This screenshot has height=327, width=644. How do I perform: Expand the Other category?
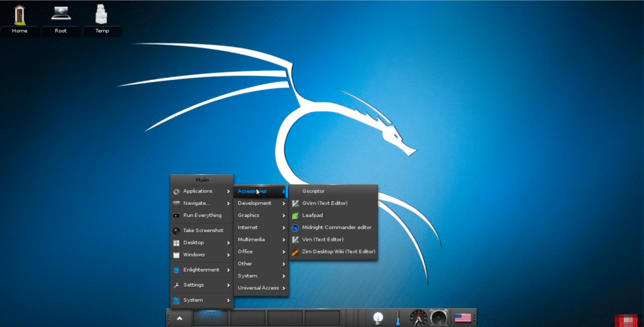coord(261,263)
